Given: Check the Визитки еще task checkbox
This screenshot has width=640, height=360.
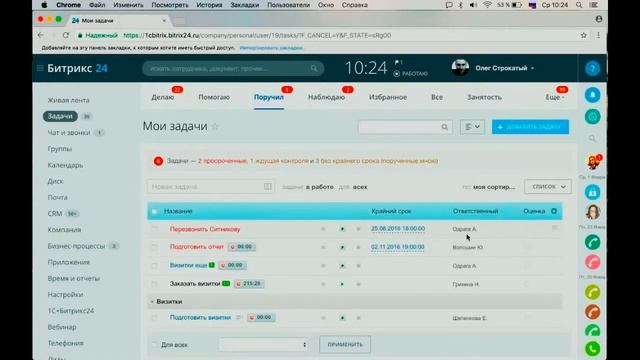Looking at the screenshot, I should pyautogui.click(x=154, y=266).
